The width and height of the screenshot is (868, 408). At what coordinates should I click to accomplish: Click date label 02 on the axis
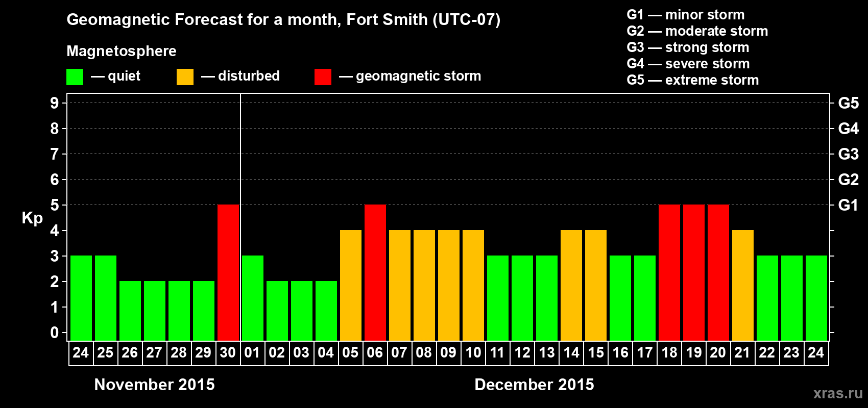pyautogui.click(x=277, y=353)
